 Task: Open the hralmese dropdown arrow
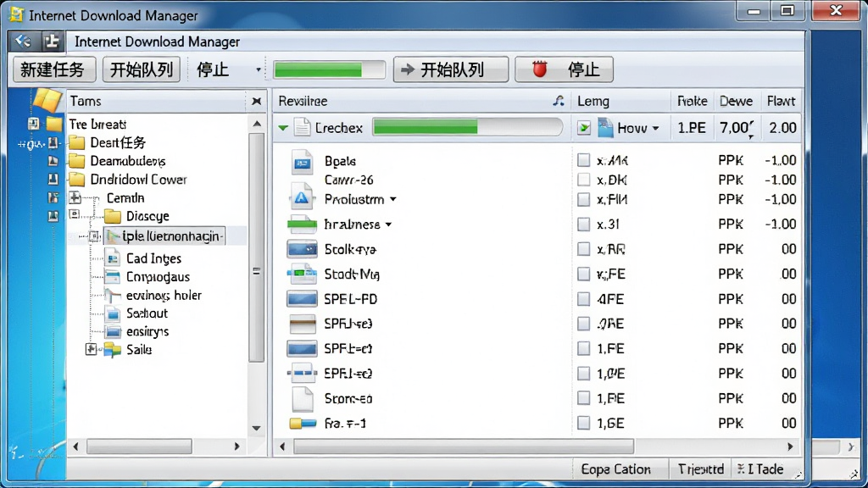(x=388, y=224)
